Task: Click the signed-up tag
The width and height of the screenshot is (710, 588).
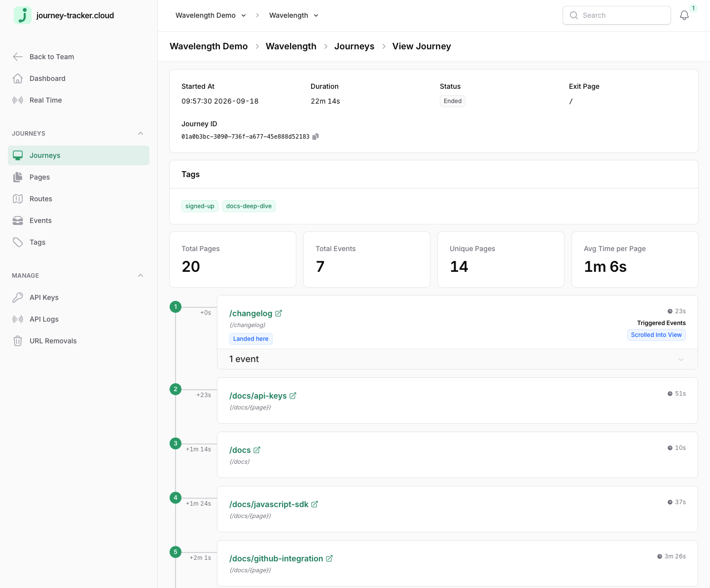Action: [200, 206]
